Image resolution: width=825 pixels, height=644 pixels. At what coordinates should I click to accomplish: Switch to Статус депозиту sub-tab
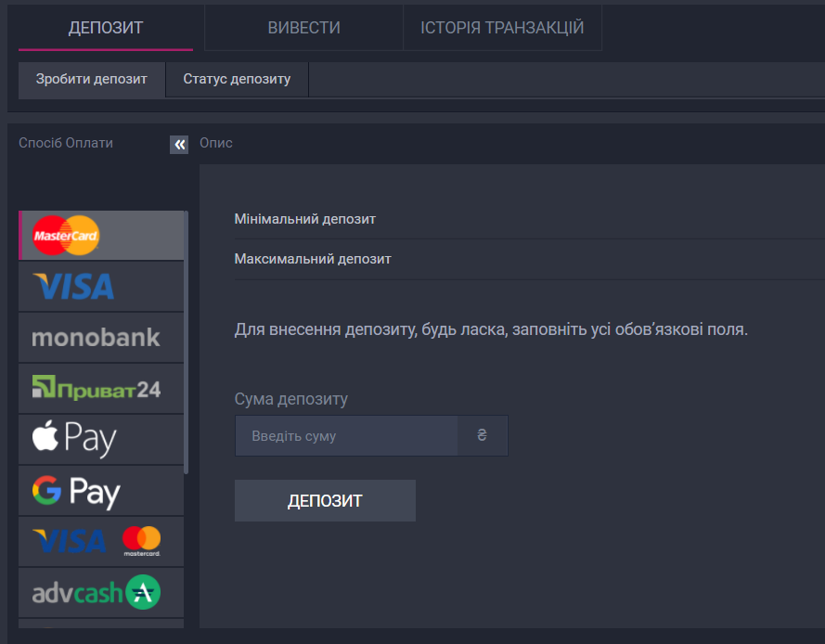pyautogui.click(x=237, y=80)
